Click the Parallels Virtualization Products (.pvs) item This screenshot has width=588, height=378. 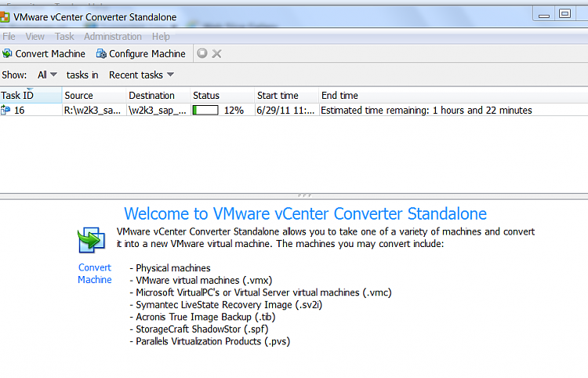coord(210,341)
